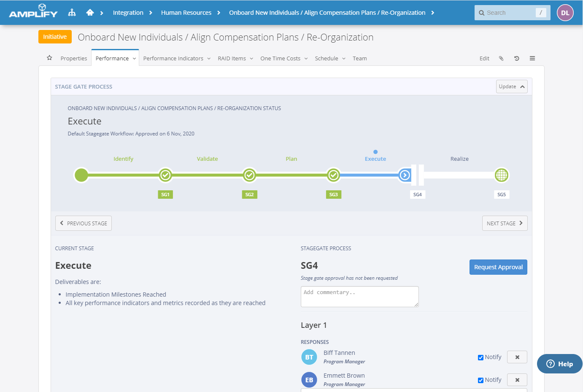The image size is (583, 392).
Task: Click the white Realize progress segment
Action: click(459, 175)
